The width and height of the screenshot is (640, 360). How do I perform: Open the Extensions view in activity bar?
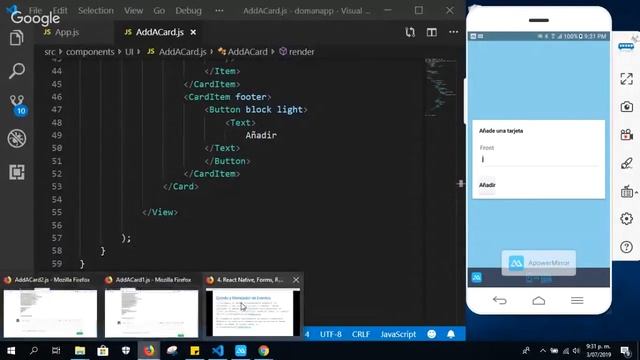click(17, 172)
